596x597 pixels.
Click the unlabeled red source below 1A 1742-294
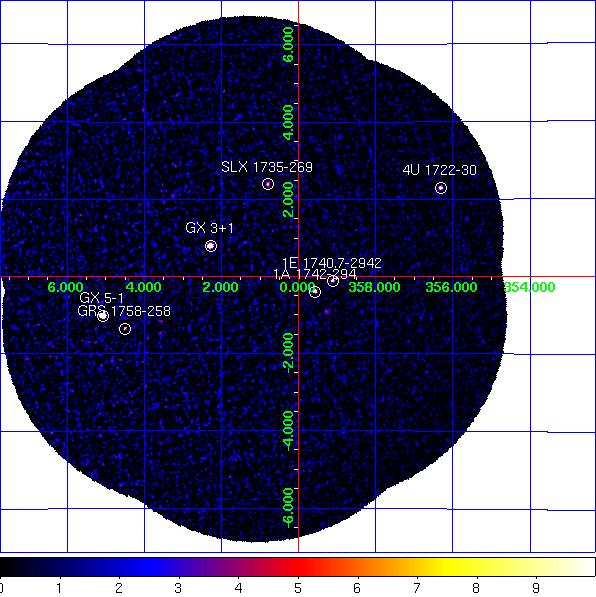(326, 312)
